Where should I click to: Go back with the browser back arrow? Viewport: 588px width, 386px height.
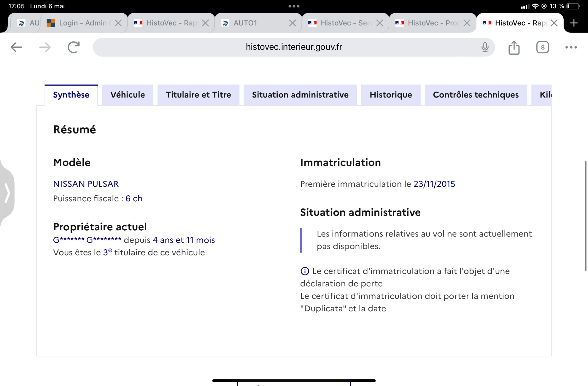point(16,47)
